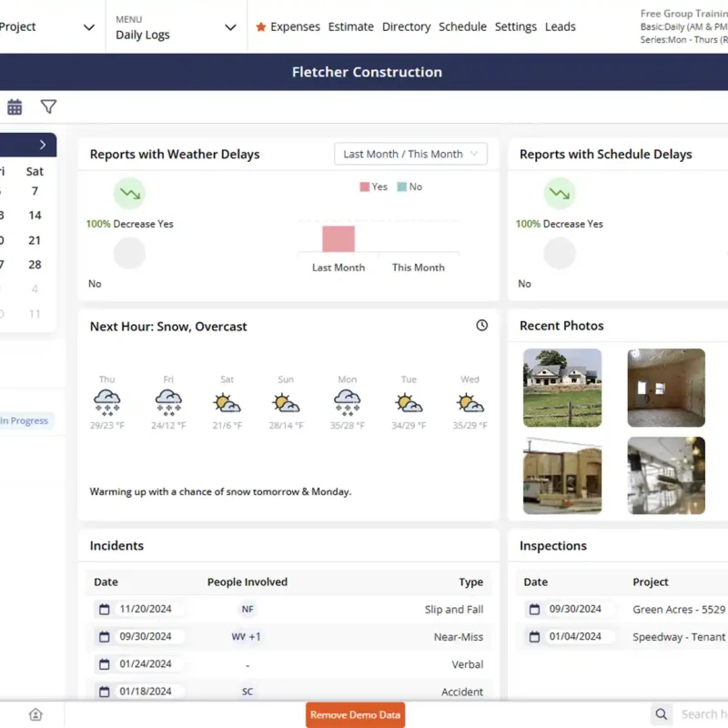The width and height of the screenshot is (728, 728).
Task: Open the wood-paneled room photo thumbnail
Action: point(666,388)
